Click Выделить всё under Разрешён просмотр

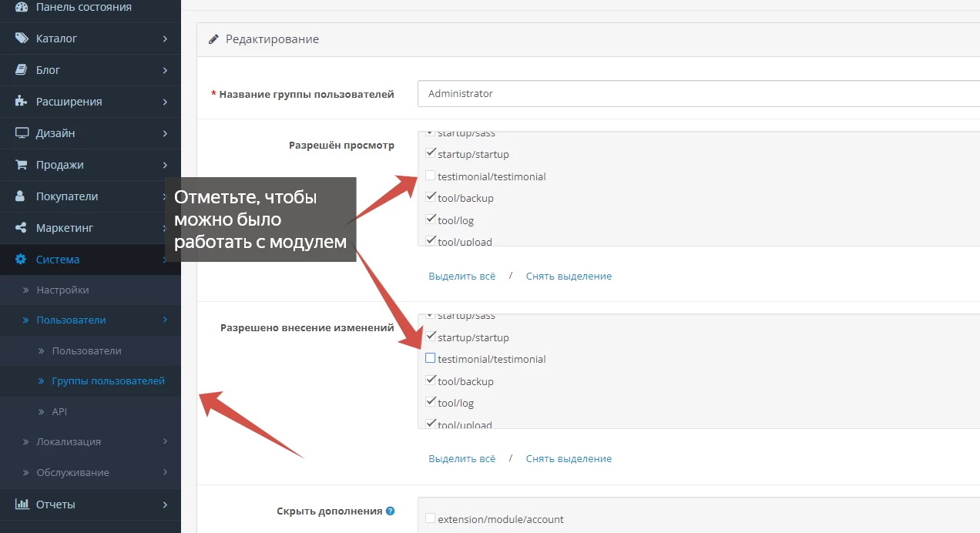pyautogui.click(x=461, y=276)
